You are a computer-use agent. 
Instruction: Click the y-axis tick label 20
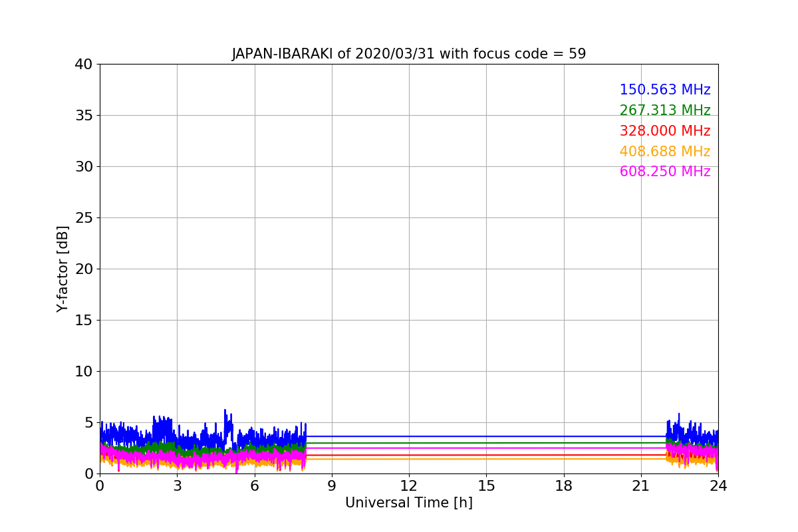tap(83, 269)
